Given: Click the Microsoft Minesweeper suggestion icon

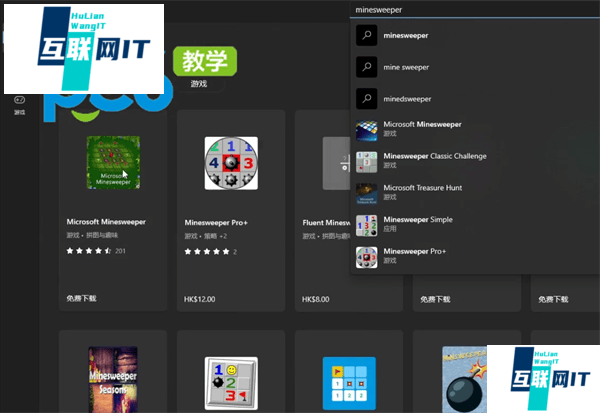Looking at the screenshot, I should [367, 131].
